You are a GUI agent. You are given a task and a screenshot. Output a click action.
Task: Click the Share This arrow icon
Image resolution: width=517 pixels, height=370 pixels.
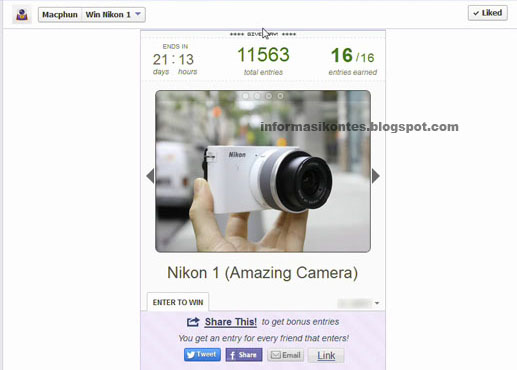point(193,322)
